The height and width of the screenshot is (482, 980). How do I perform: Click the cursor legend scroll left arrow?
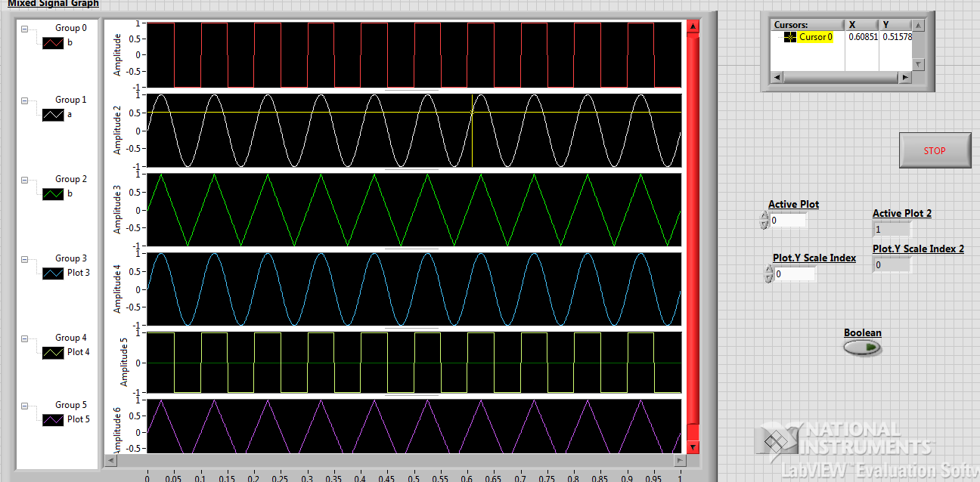pos(776,77)
